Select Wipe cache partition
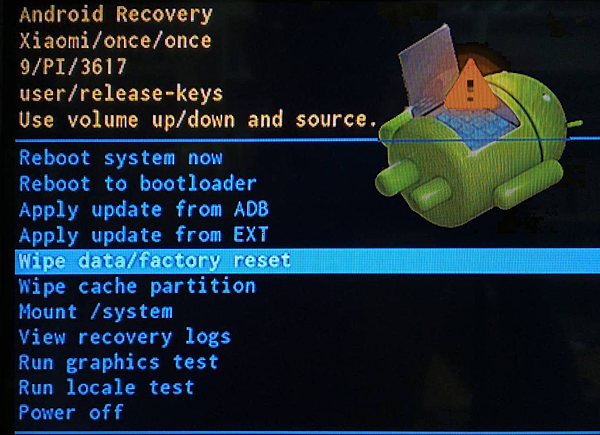 (137, 287)
